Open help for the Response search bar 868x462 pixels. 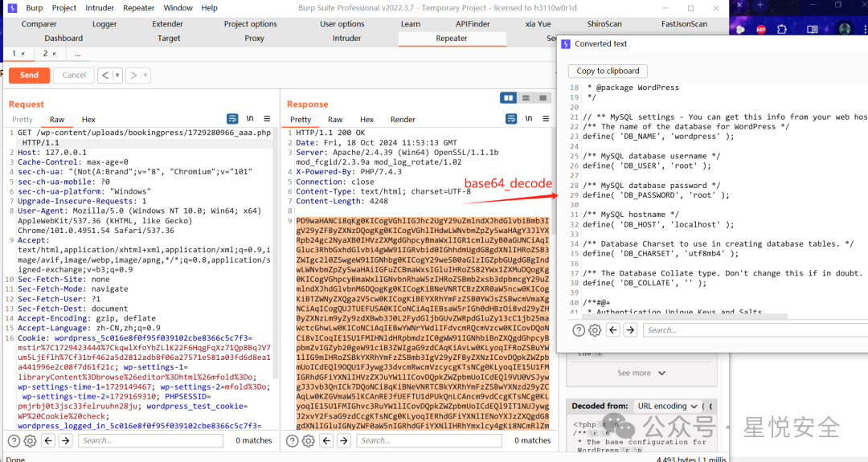pyautogui.click(x=293, y=440)
